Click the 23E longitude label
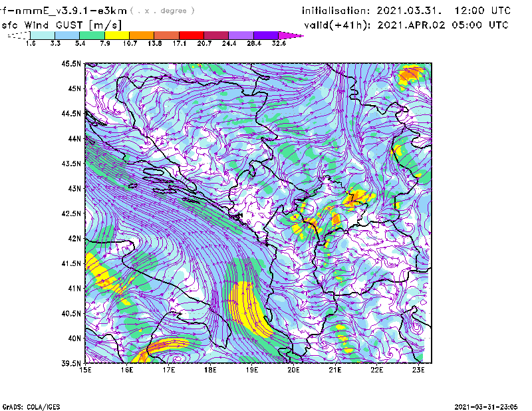532x411 pixels. pyautogui.click(x=418, y=370)
